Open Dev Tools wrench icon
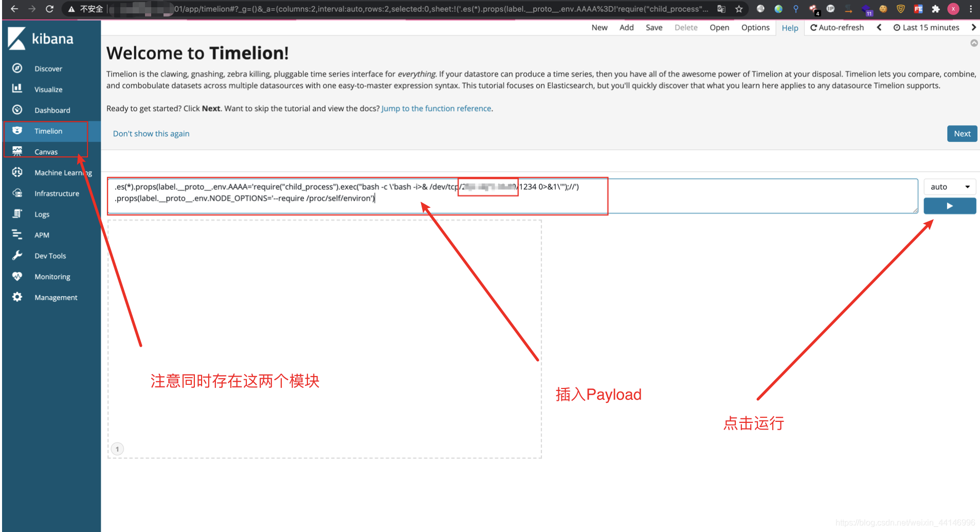 point(17,255)
